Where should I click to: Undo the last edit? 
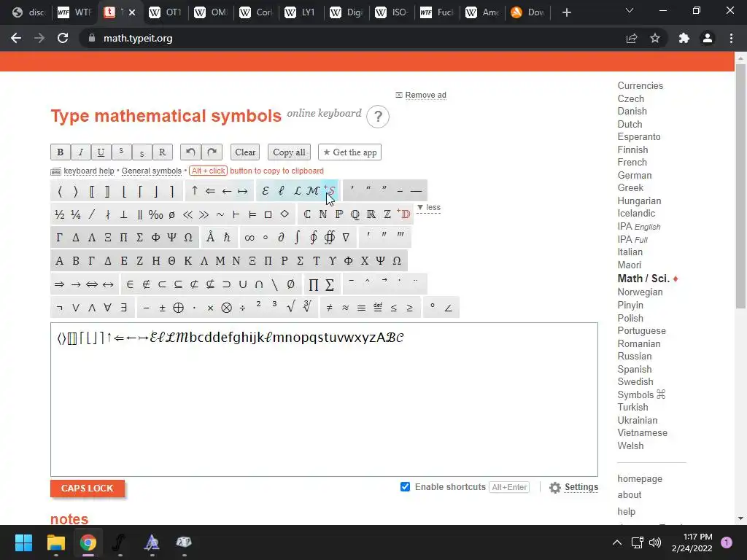(x=190, y=152)
